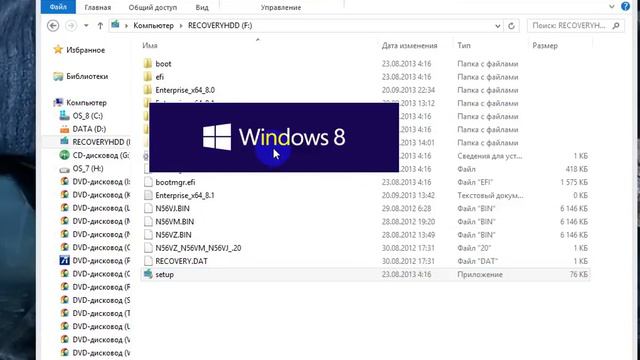Select the Enterprise_x64_8.0 folder name
The image size is (640, 360).
(185, 90)
